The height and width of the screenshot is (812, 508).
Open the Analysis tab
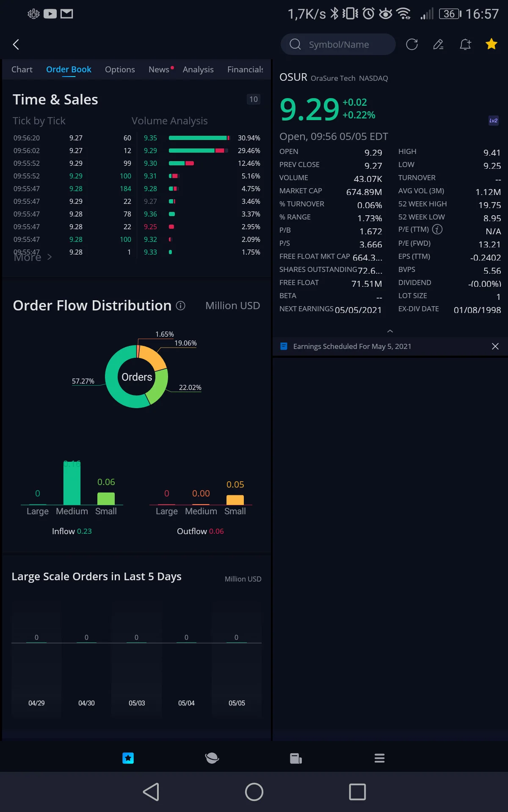(x=198, y=69)
